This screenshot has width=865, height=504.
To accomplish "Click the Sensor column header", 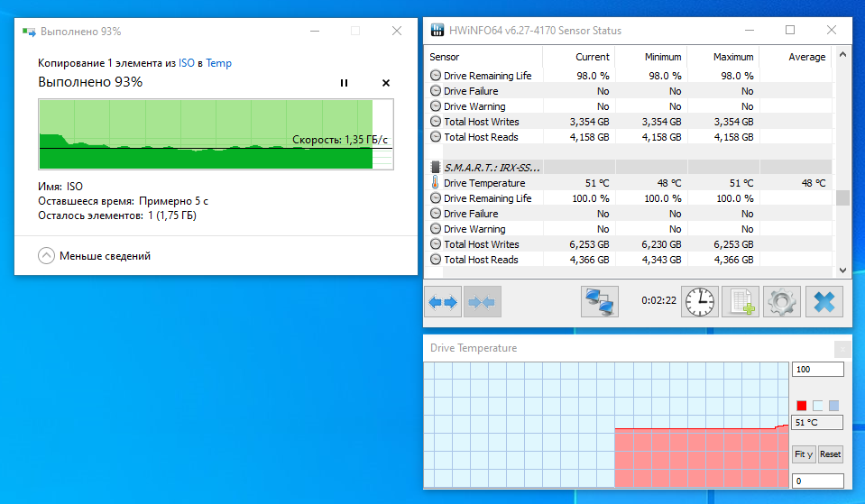I will point(483,57).
